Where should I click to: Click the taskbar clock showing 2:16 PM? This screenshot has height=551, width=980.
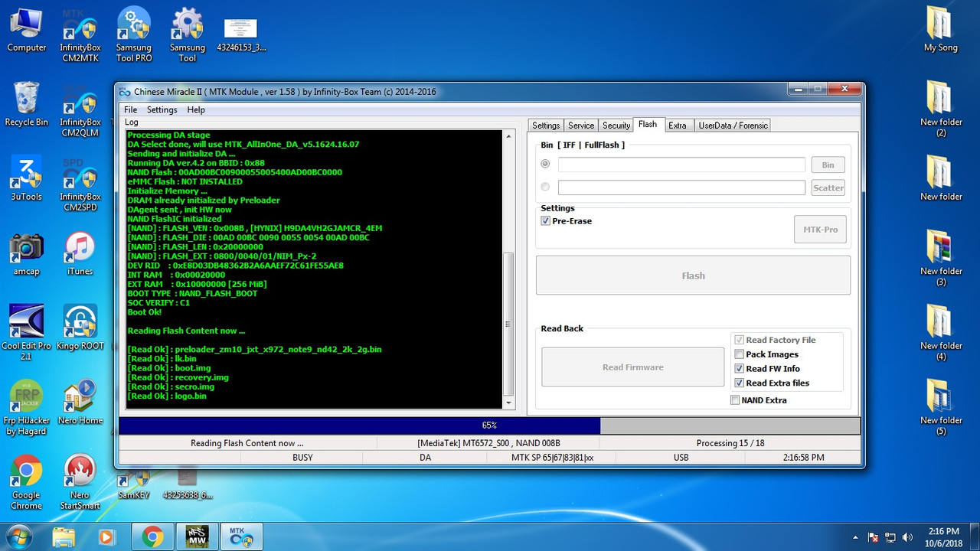(x=942, y=537)
